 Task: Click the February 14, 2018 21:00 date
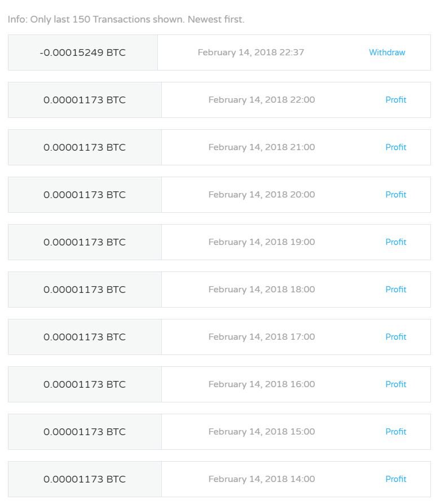click(x=262, y=147)
